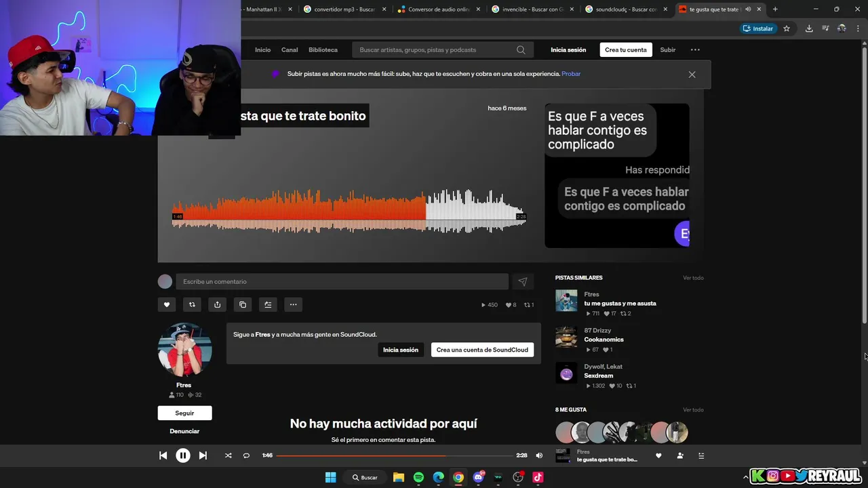Open a new browser tab

coord(775,9)
